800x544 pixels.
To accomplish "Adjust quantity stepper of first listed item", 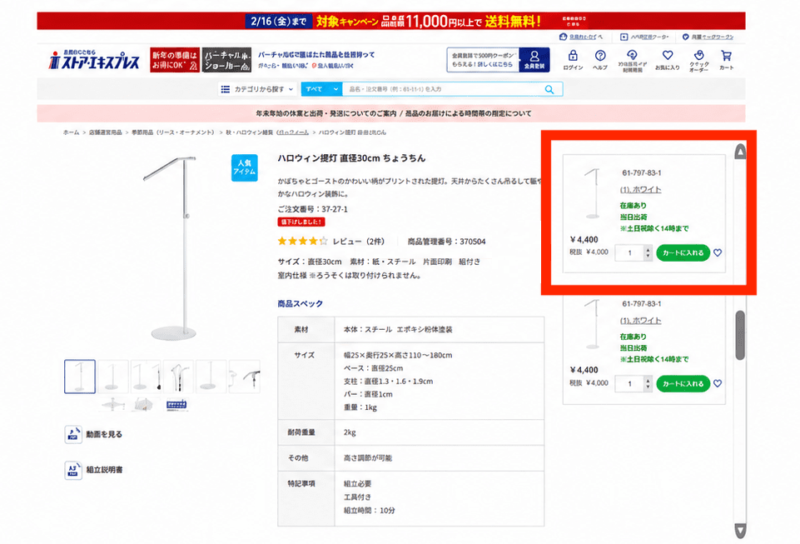I will point(648,253).
